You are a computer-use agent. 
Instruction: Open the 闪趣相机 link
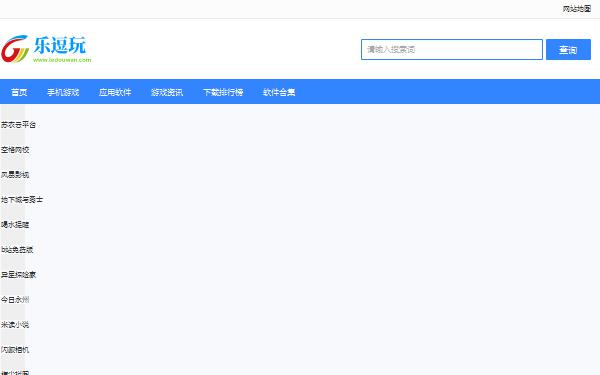click(x=15, y=350)
